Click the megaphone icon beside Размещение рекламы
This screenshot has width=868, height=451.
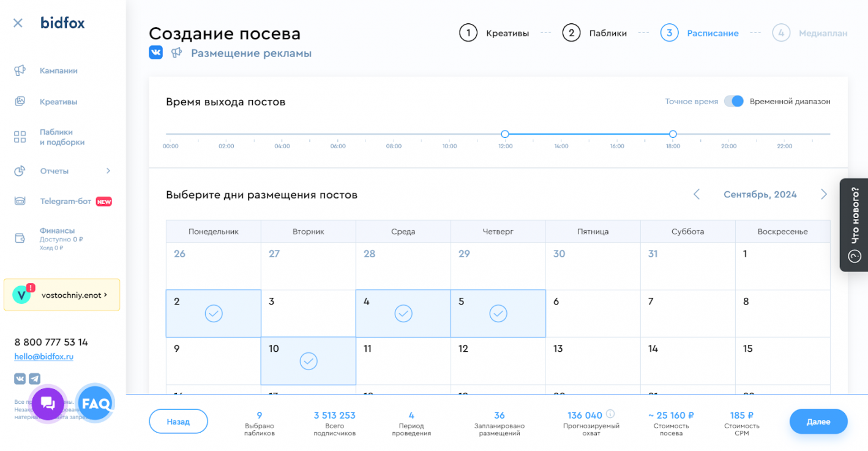pyautogui.click(x=177, y=53)
